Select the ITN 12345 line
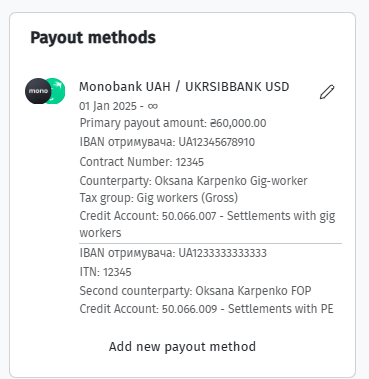 coord(105,272)
